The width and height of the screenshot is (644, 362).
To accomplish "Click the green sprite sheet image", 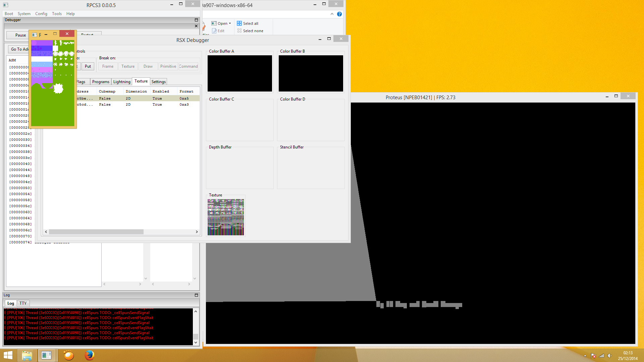I will click(x=53, y=83).
